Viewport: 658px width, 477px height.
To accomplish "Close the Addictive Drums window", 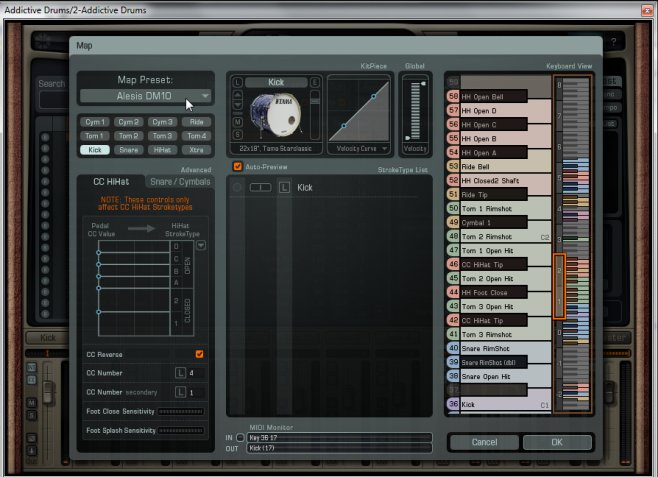I will 647,10.
